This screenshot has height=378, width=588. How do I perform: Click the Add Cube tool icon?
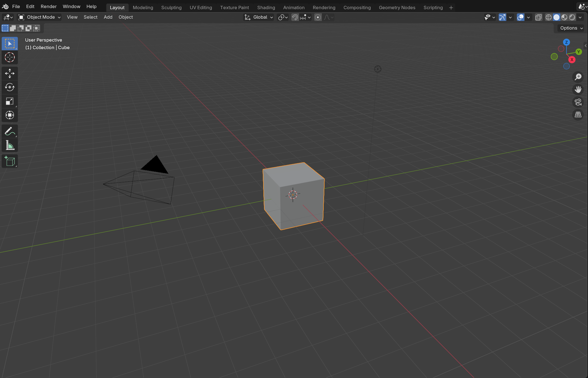[x=10, y=161]
